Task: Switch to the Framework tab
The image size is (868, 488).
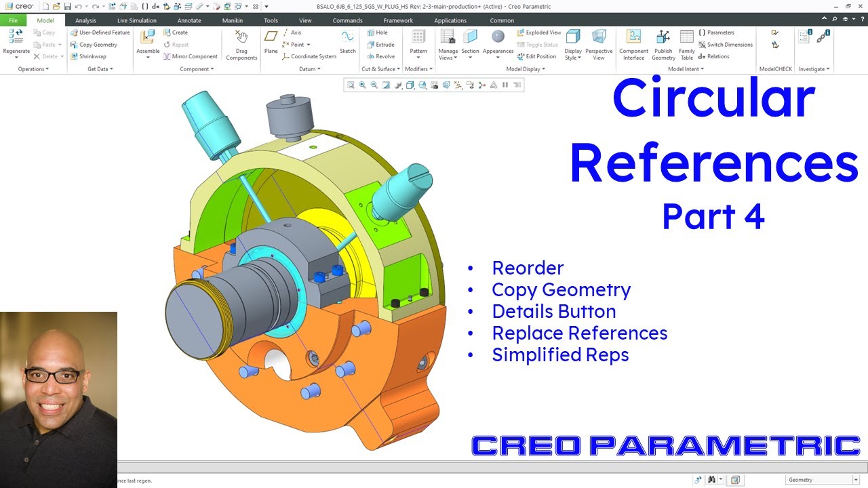Action: click(398, 20)
